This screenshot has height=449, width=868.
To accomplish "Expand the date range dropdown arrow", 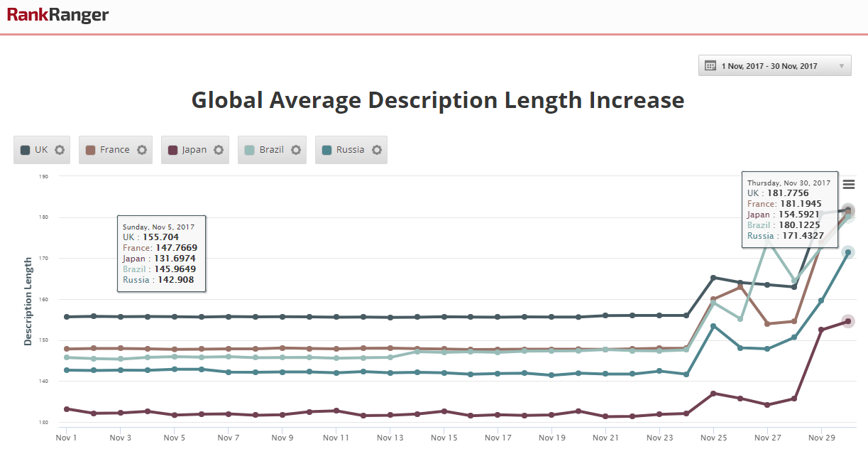I will point(842,66).
